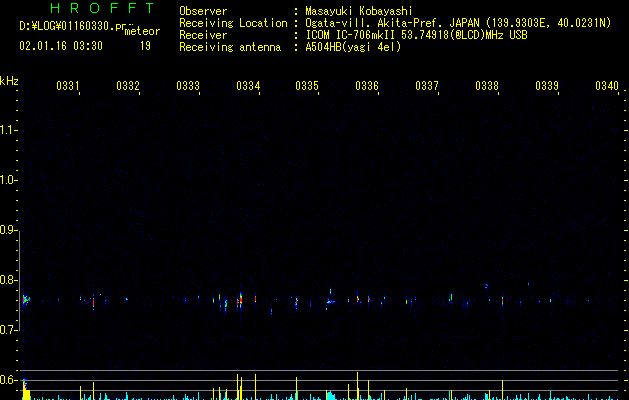This screenshot has height=400, width=629.
Task: Click the 0333 time marker
Action: click(188, 85)
